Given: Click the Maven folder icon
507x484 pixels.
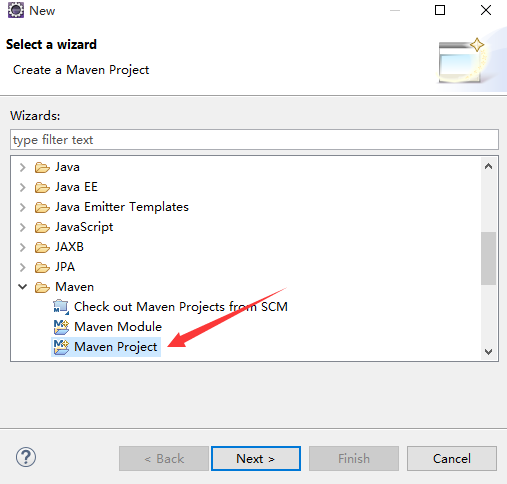Looking at the screenshot, I should [x=42, y=287].
